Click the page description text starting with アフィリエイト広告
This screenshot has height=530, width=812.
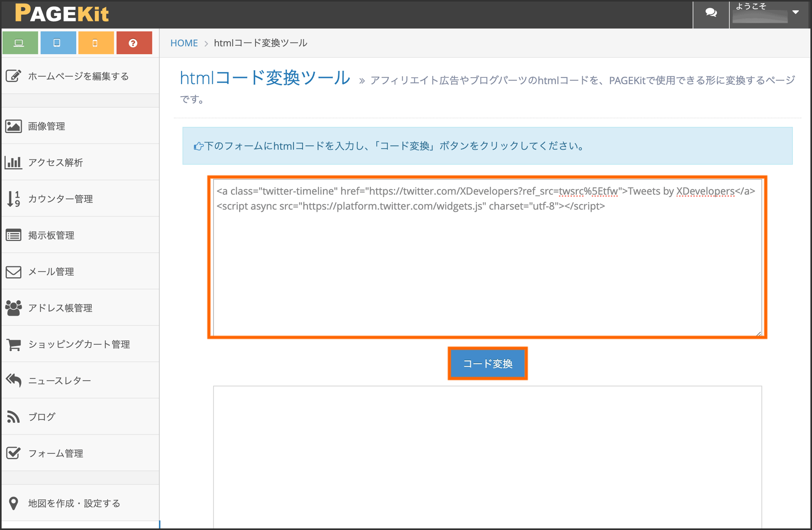487,89
